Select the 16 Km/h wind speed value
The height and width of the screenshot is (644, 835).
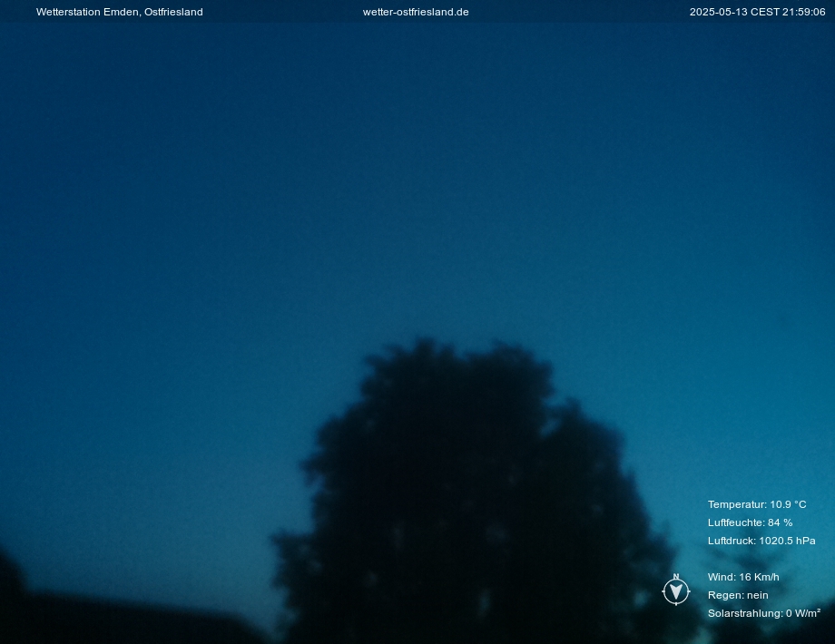pos(759,577)
